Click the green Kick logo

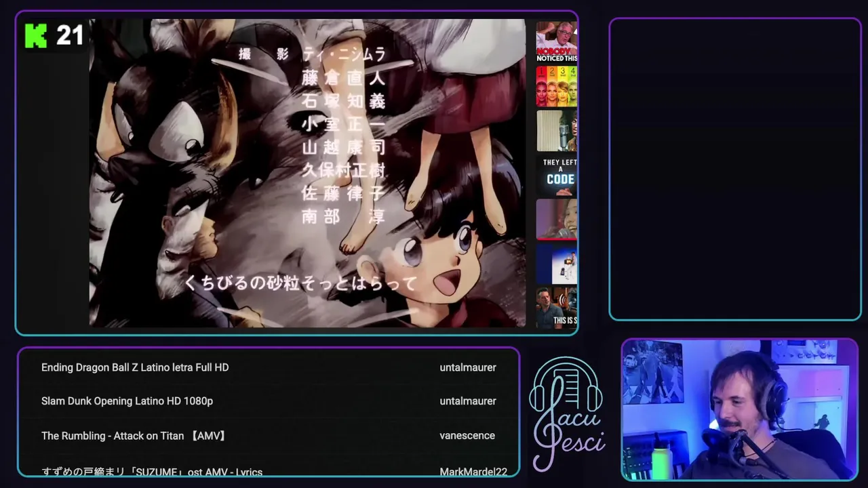pos(36,35)
